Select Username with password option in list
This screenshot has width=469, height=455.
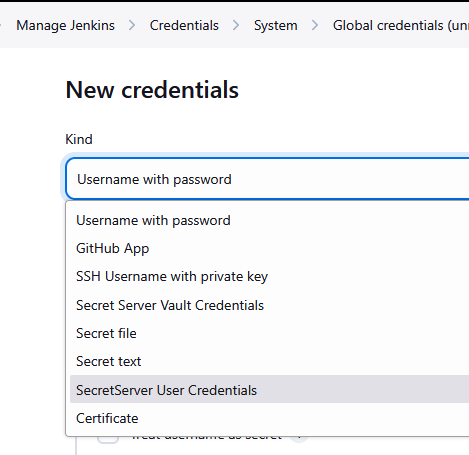click(x=270, y=220)
